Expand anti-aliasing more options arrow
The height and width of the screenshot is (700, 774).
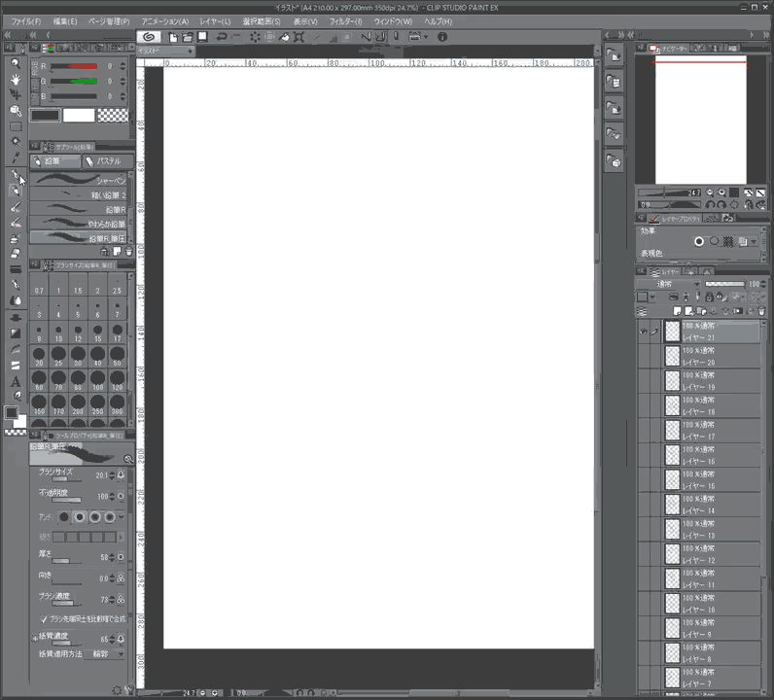point(122,517)
